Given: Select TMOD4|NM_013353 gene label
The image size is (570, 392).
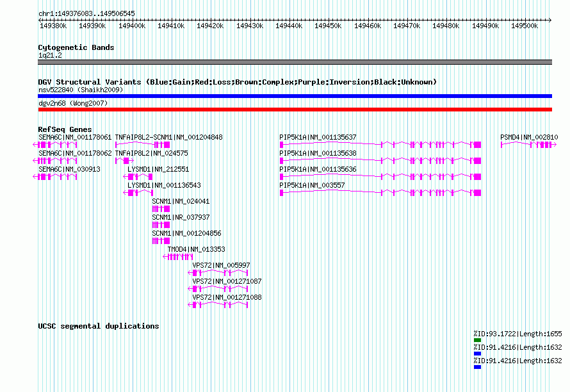Looking at the screenshot, I should 197,249.
